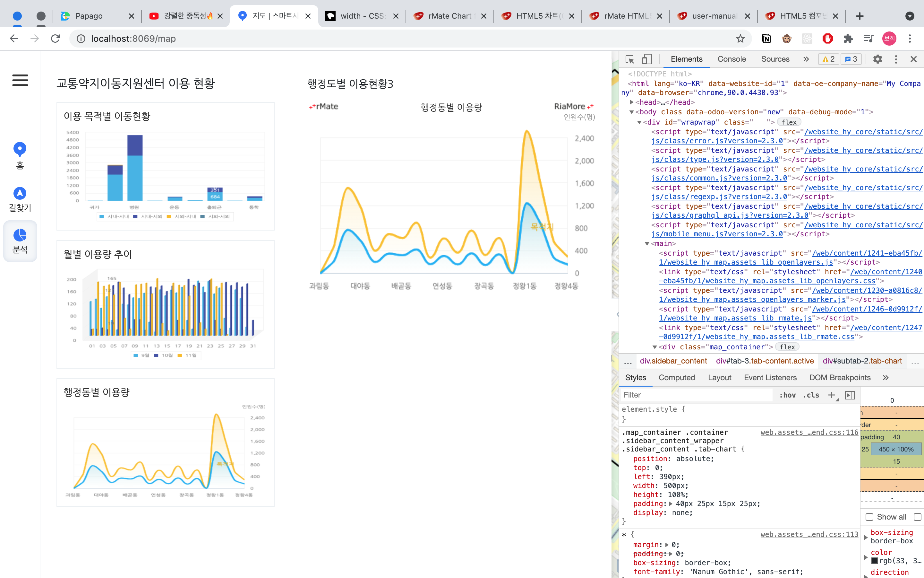Open the tab search dropdown arrow
Image resolution: width=924 pixels, height=578 pixels.
point(910,16)
